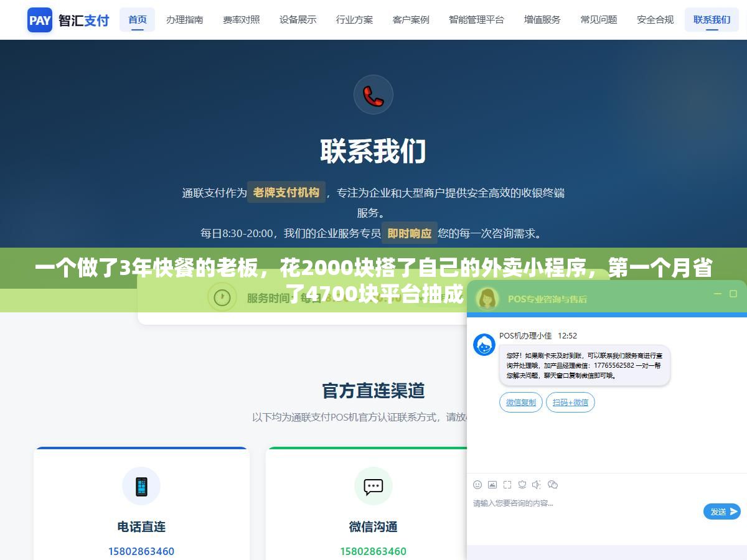Click the 微信复制 button in chat
747x560 pixels.
[521, 403]
